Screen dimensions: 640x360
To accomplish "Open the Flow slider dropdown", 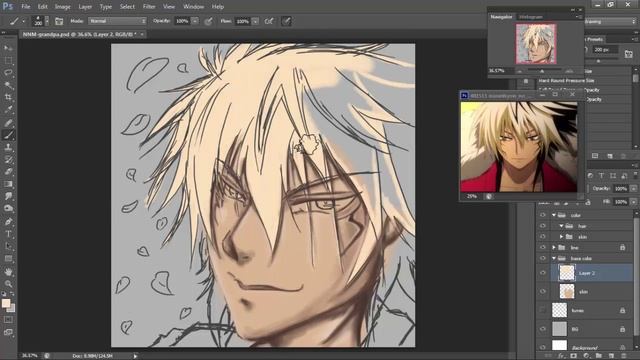I will pyautogui.click(x=255, y=21).
